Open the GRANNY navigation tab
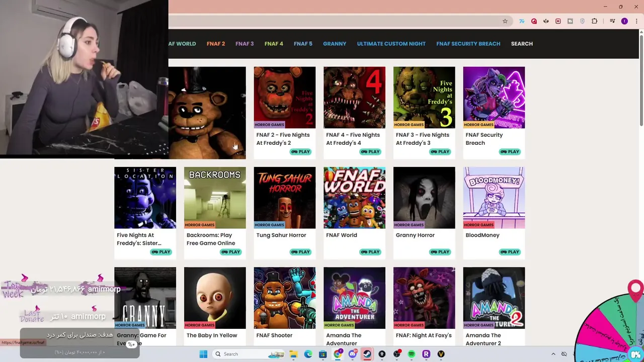Screen dimensions: 644x362 point(335,44)
